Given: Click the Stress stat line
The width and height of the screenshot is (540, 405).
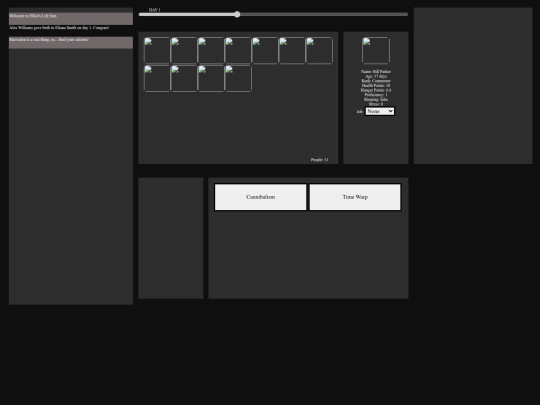Looking at the screenshot, I should point(376,104).
